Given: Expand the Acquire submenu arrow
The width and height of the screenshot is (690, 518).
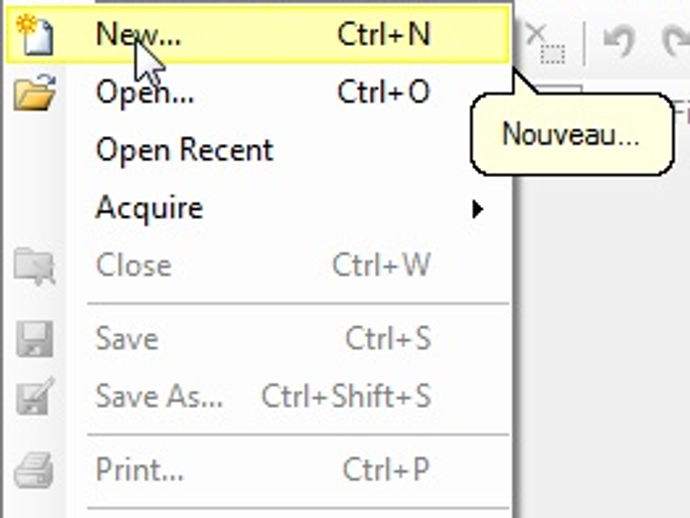Looking at the screenshot, I should click(477, 209).
